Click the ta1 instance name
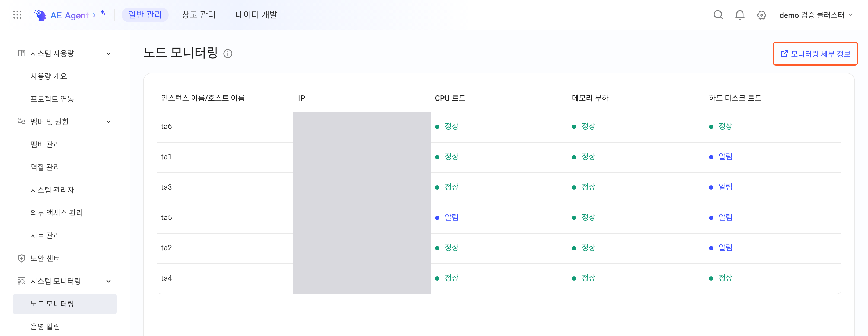The width and height of the screenshot is (868, 336). click(x=166, y=157)
